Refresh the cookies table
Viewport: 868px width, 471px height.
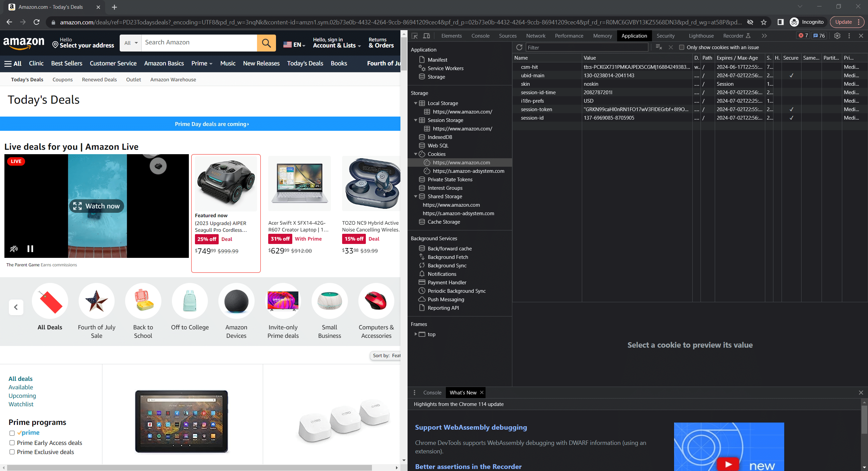tap(519, 47)
